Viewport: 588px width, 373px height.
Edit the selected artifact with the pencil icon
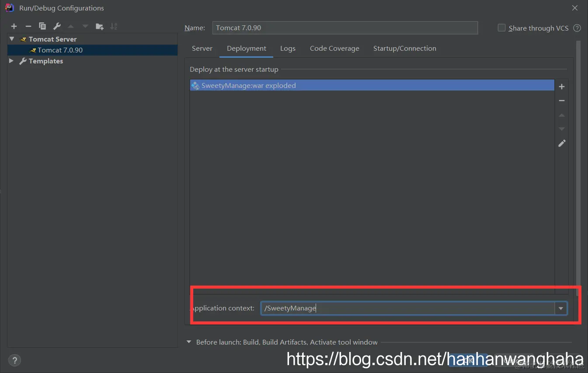562,143
